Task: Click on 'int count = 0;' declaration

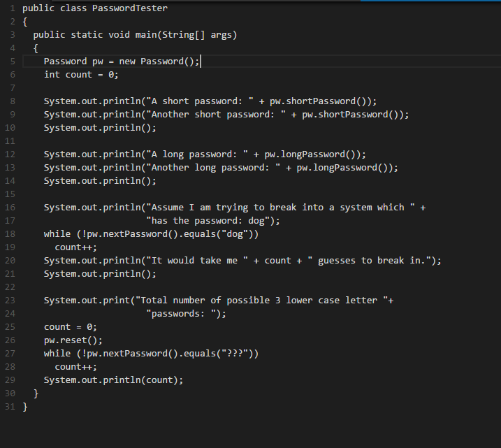Action: (x=81, y=75)
